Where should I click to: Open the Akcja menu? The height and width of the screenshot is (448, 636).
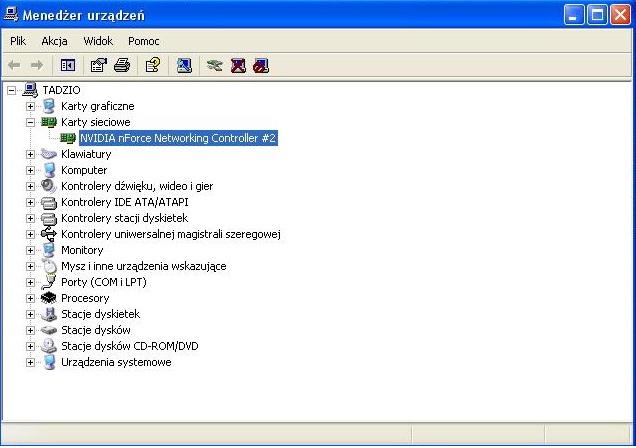pos(54,41)
